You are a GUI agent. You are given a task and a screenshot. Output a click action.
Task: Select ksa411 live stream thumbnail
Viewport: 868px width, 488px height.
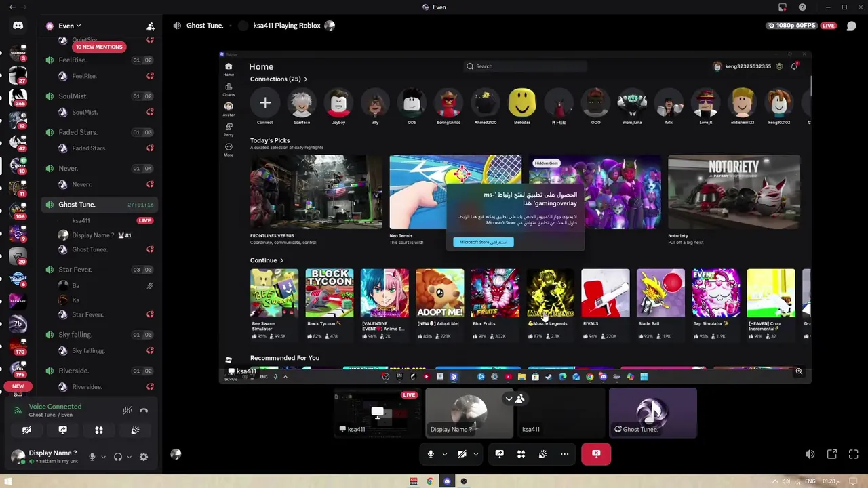click(x=377, y=412)
